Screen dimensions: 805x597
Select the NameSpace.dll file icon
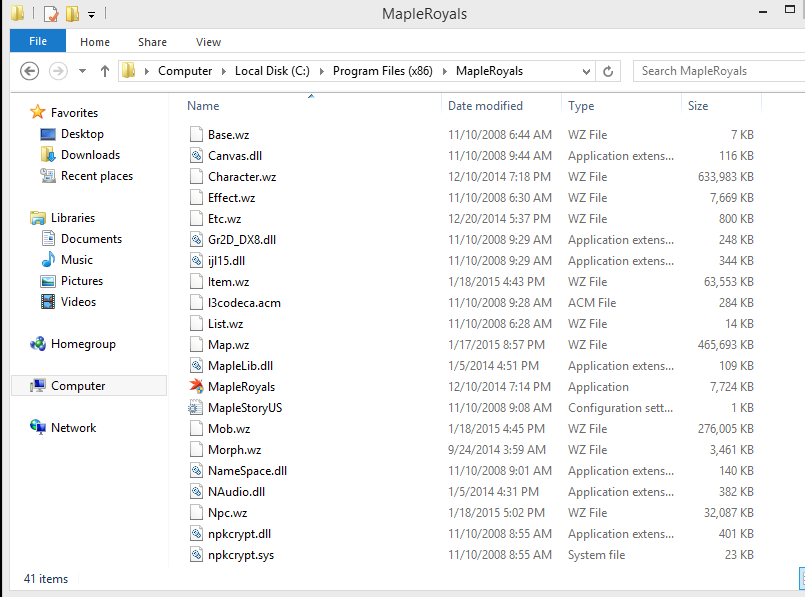click(196, 471)
